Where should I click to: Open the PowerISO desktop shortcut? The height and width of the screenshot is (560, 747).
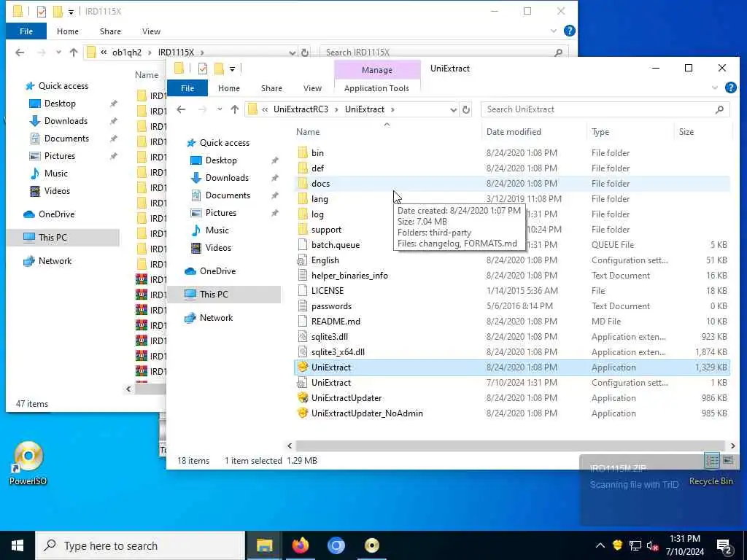tap(28, 463)
